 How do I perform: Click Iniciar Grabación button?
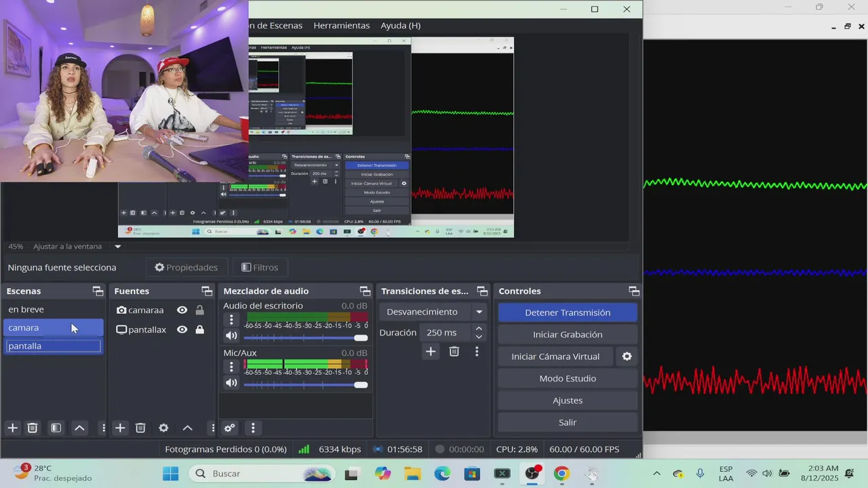coord(568,334)
